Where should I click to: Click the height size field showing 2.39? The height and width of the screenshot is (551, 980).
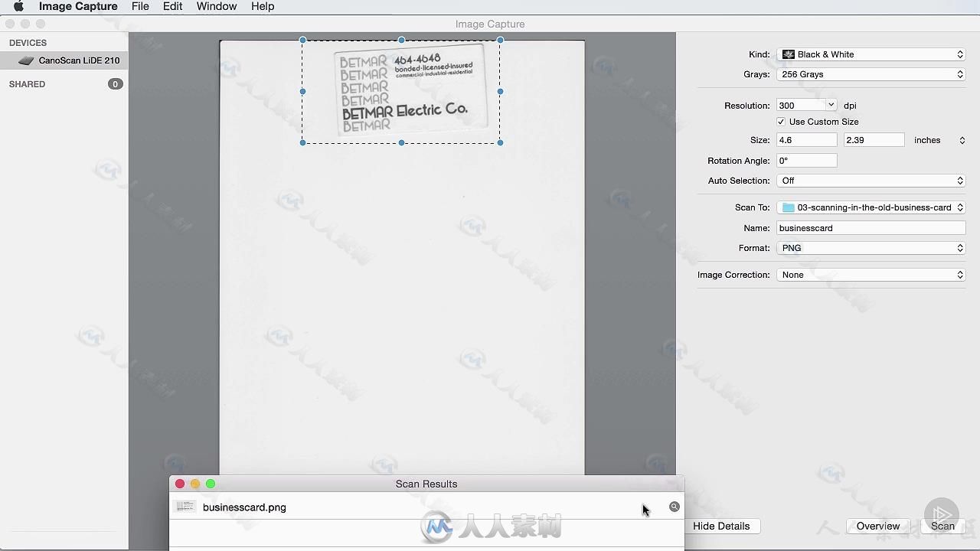[874, 140]
